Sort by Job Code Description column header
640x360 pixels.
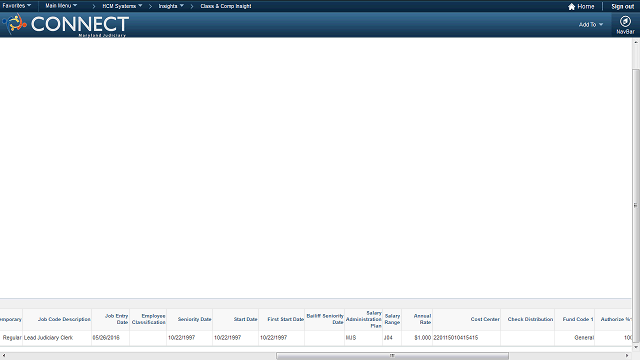(64, 319)
